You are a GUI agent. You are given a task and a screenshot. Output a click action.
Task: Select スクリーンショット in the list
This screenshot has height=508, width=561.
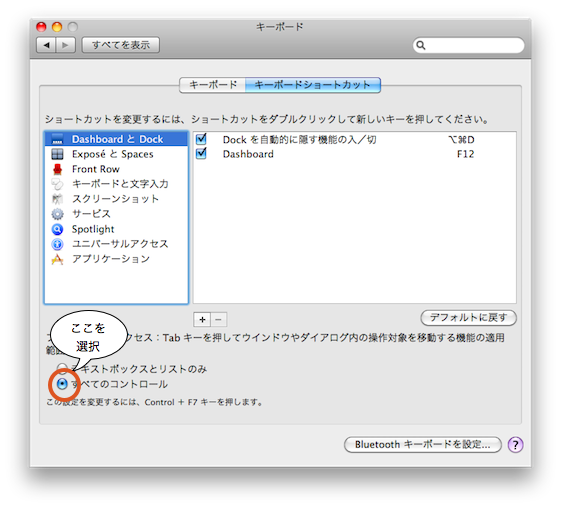116,199
